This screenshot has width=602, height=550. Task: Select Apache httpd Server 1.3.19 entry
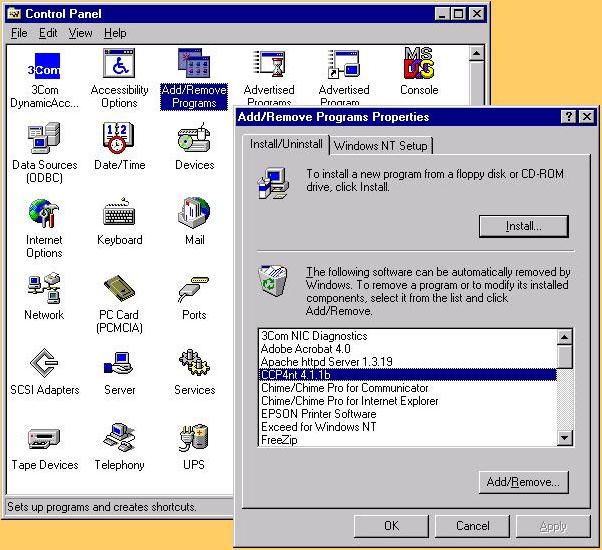coord(407,362)
